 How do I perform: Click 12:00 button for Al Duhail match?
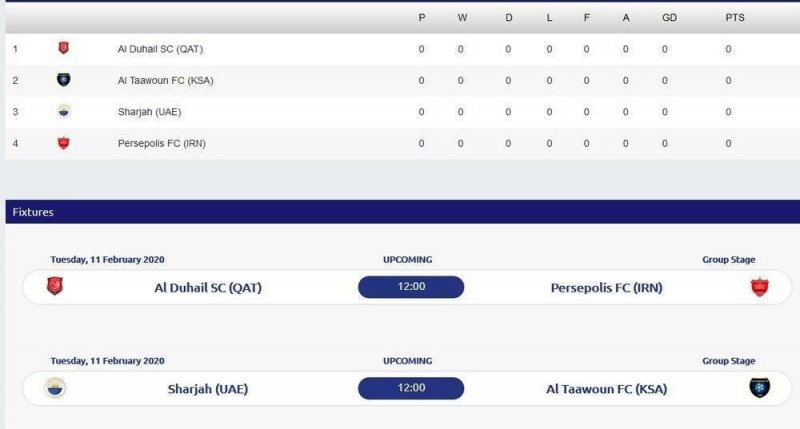[x=411, y=287]
